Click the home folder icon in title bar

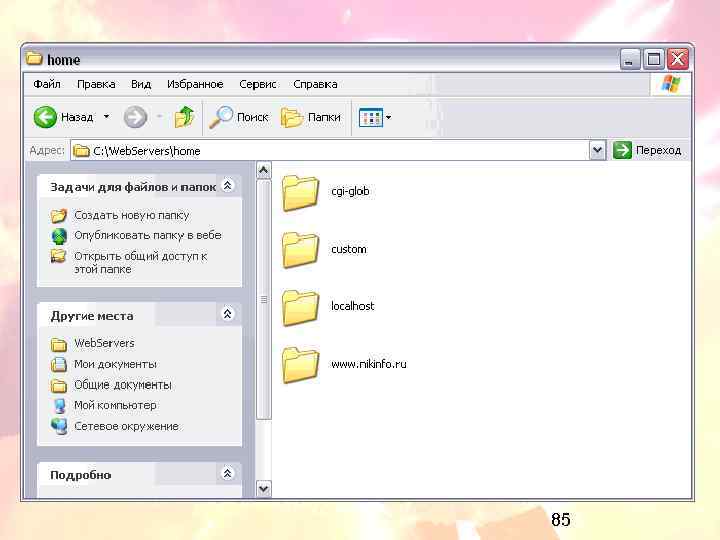tap(34, 58)
